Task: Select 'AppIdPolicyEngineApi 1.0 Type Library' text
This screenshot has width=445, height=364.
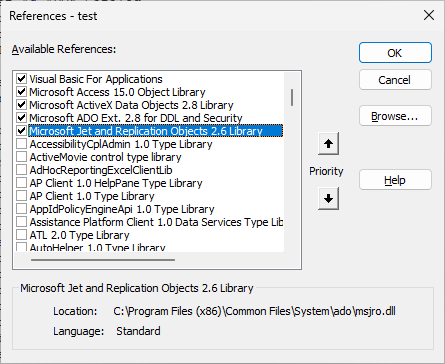Action: point(122,209)
